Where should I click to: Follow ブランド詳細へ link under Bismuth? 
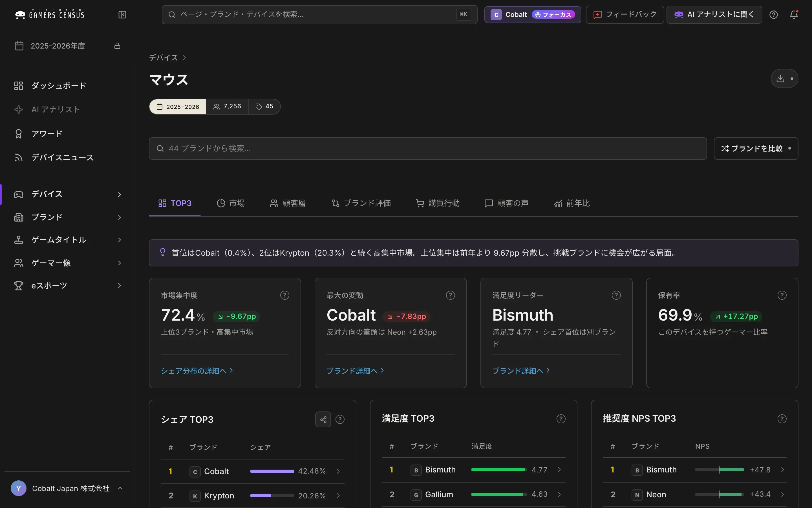coord(521,371)
